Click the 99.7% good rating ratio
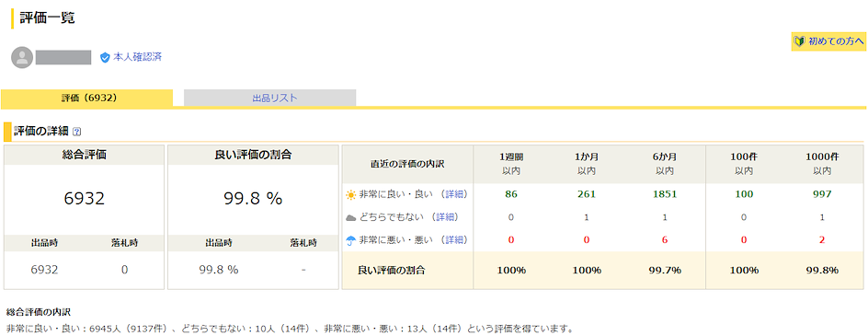 (x=665, y=271)
